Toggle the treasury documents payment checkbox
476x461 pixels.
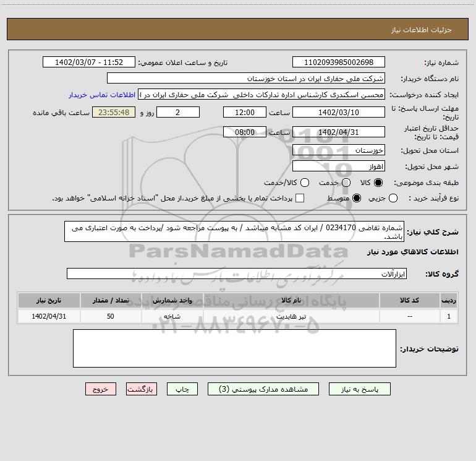(x=300, y=198)
